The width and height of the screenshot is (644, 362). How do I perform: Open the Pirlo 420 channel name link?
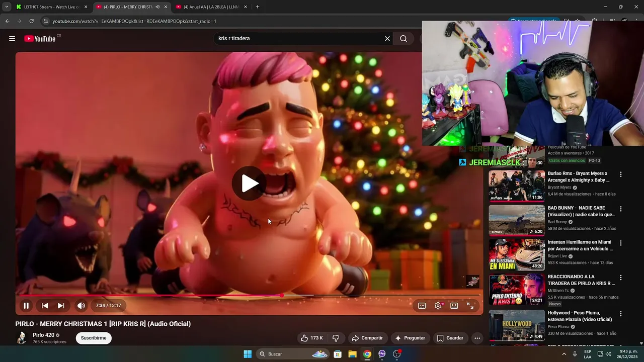click(43, 335)
